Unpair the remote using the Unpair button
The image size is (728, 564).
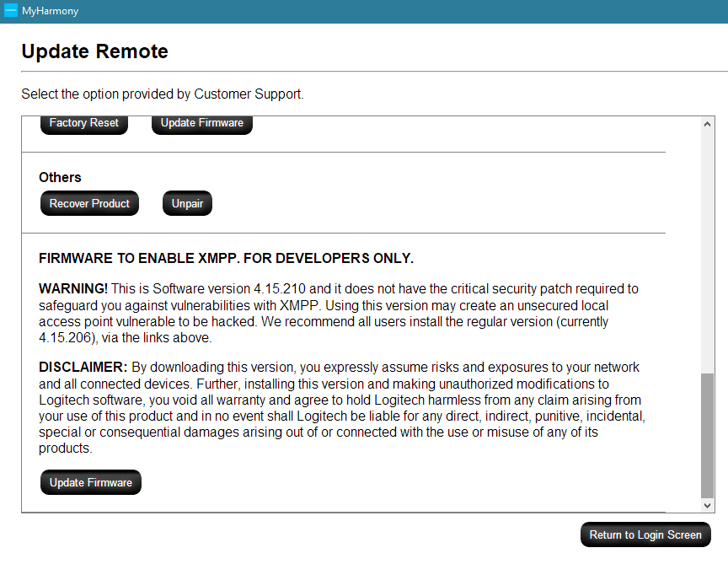click(x=187, y=204)
